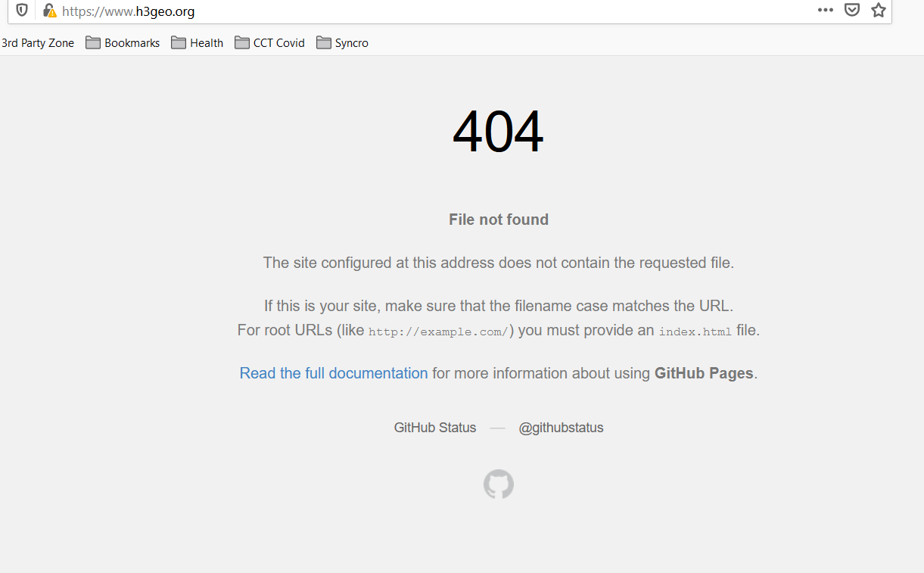924x573 pixels.
Task: Open the padlock site security info
Action: 49,11
